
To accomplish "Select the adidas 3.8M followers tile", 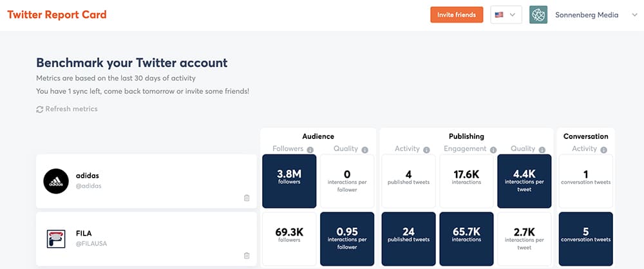I will [x=289, y=181].
